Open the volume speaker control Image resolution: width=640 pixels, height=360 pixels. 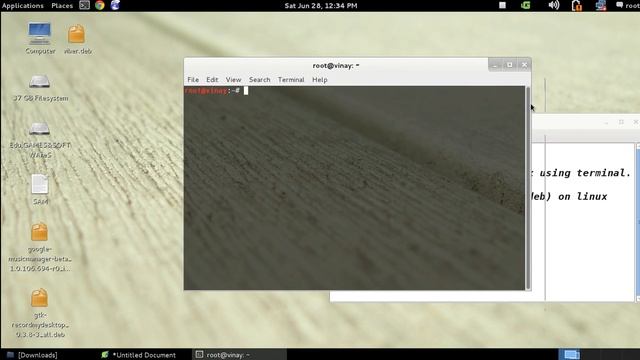point(553,5)
